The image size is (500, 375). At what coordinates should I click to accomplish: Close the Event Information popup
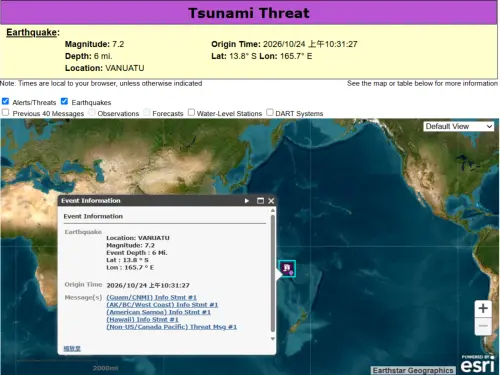(271, 201)
